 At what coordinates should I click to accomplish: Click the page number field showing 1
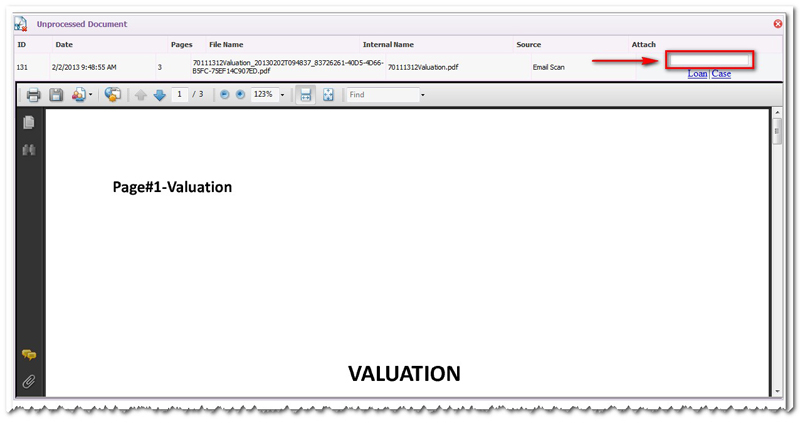180,94
